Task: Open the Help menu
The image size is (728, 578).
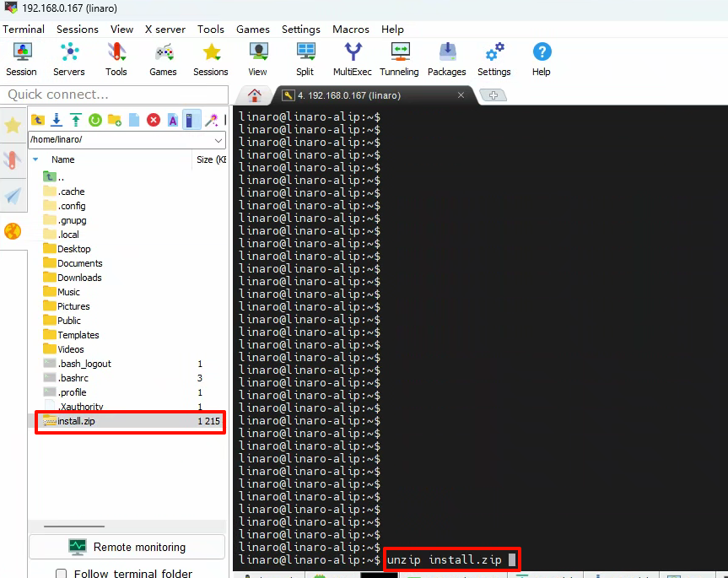Action: 393,30
